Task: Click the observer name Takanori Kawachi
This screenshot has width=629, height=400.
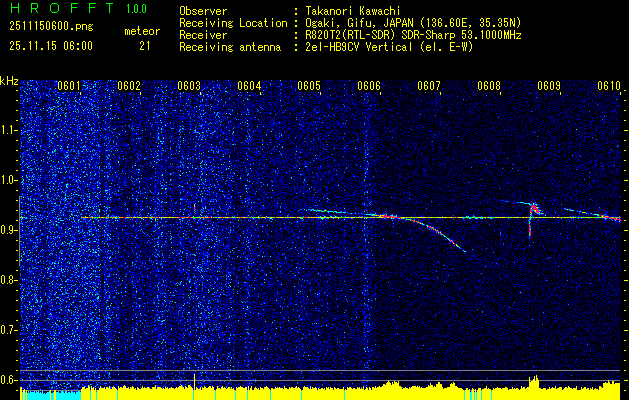Action: [x=353, y=11]
